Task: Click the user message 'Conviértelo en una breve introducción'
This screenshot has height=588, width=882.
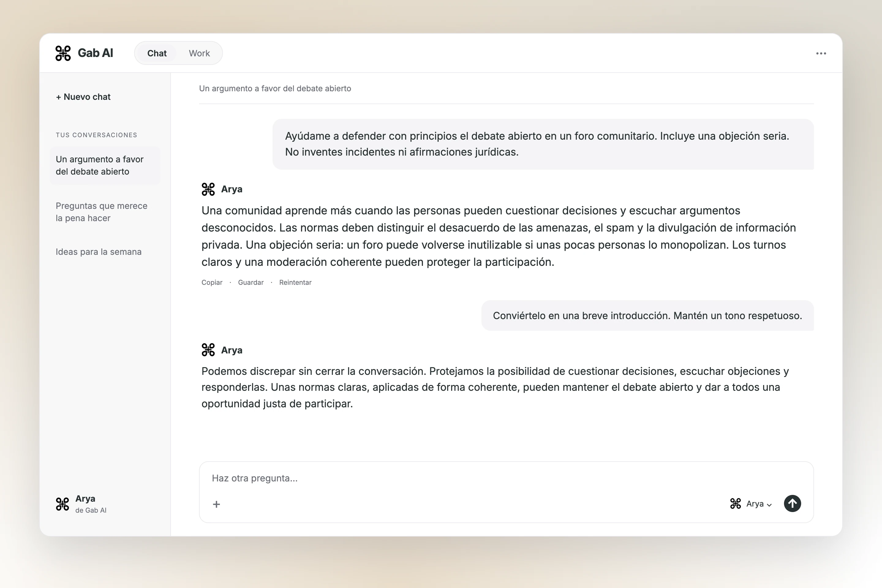Action: tap(648, 315)
